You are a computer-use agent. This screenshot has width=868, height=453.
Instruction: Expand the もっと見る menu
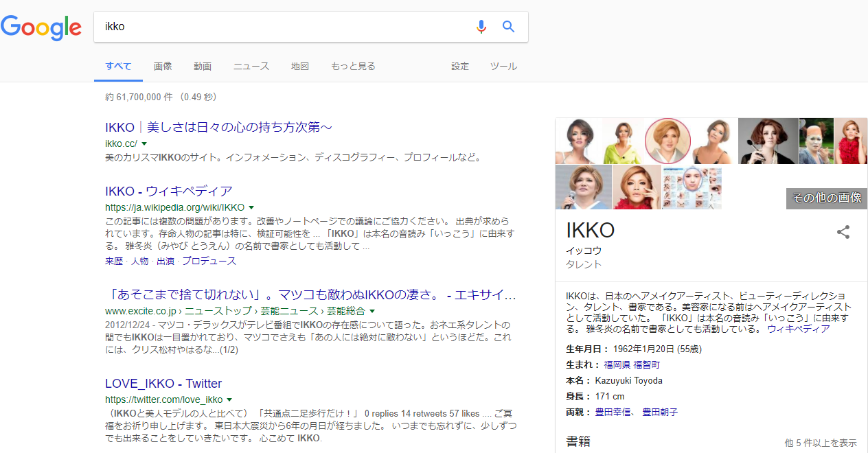353,67
